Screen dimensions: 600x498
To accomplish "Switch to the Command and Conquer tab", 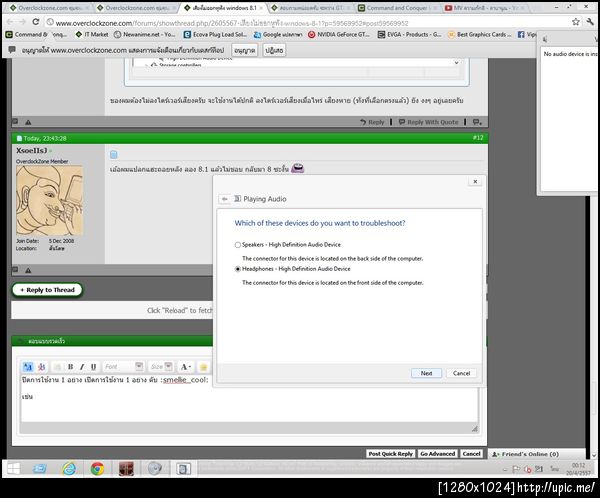I will click(397, 8).
